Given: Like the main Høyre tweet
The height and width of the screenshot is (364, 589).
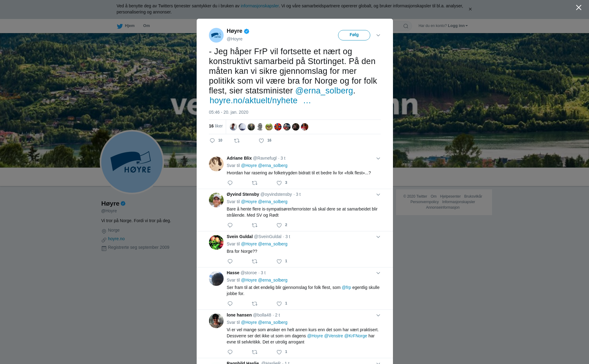Looking at the screenshot, I should [x=261, y=141].
